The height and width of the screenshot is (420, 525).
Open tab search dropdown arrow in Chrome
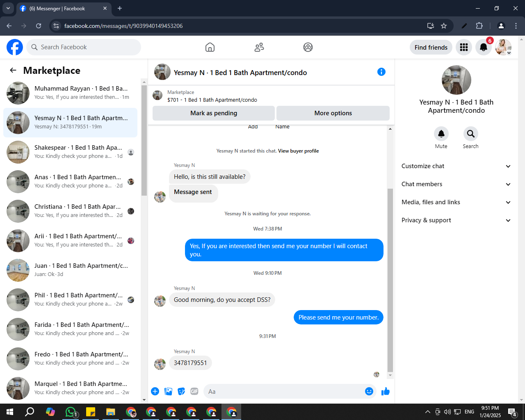tap(8, 8)
